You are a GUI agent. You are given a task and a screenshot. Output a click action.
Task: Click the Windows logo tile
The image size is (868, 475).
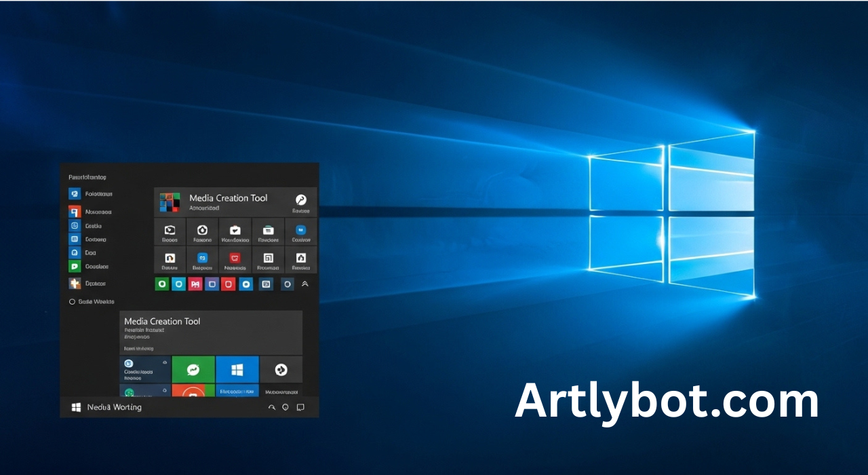tap(237, 369)
